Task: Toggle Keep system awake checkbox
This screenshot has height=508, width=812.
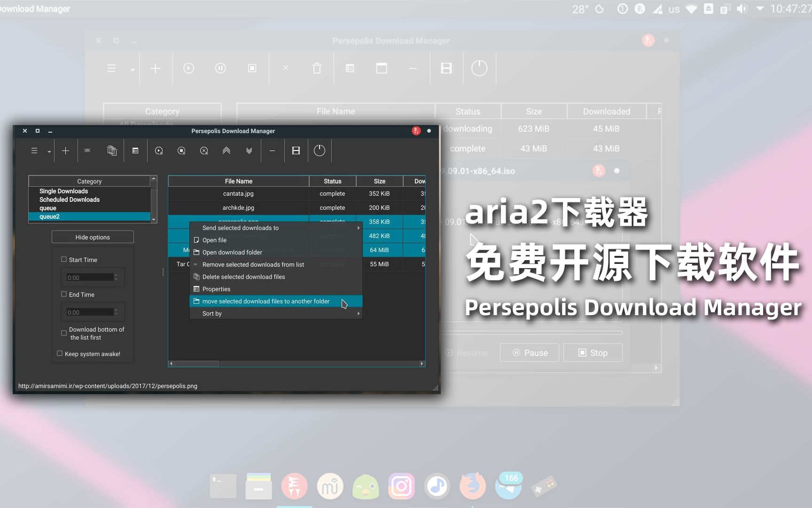Action: (x=60, y=353)
